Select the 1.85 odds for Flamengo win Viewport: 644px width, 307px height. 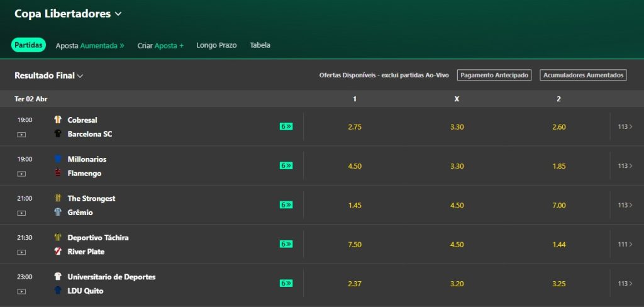point(558,166)
